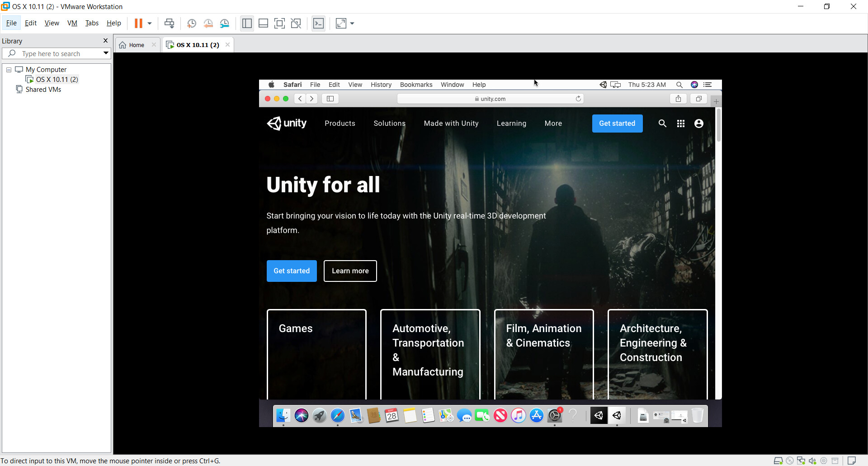Switch to the Home tab

137,45
